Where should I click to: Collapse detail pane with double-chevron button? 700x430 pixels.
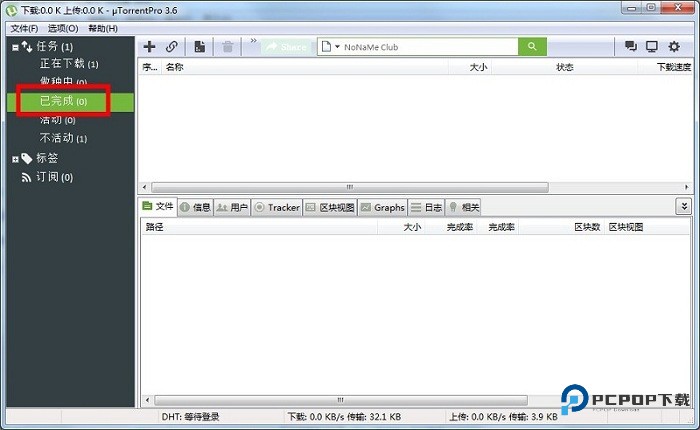tap(683, 206)
